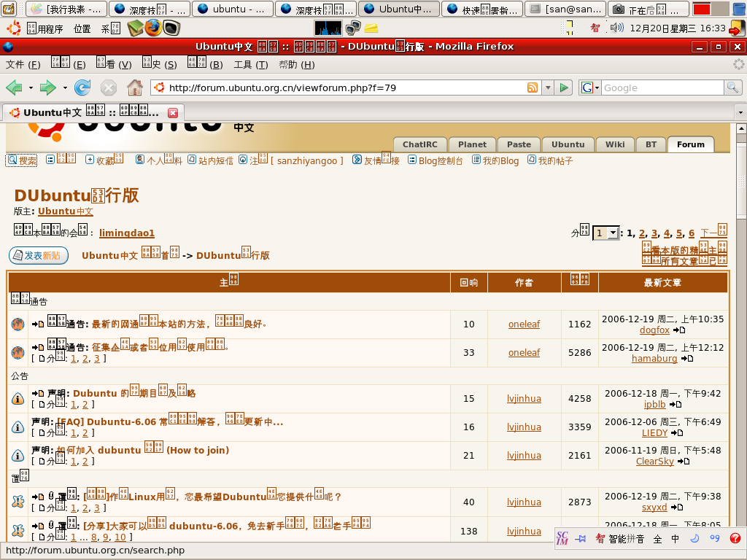This screenshot has width=747, height=560.
Task: Click the green Go arrow button
Action: (x=564, y=87)
